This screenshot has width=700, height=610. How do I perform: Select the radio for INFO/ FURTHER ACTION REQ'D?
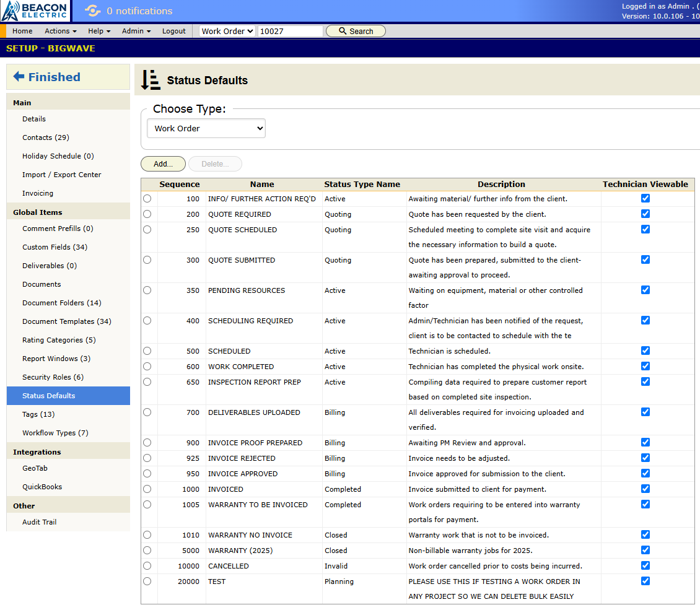(x=147, y=199)
